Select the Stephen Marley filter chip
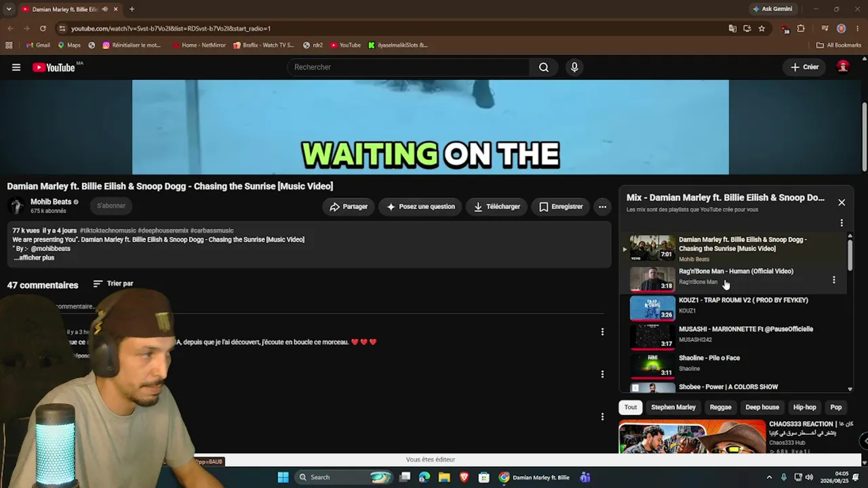 (673, 407)
